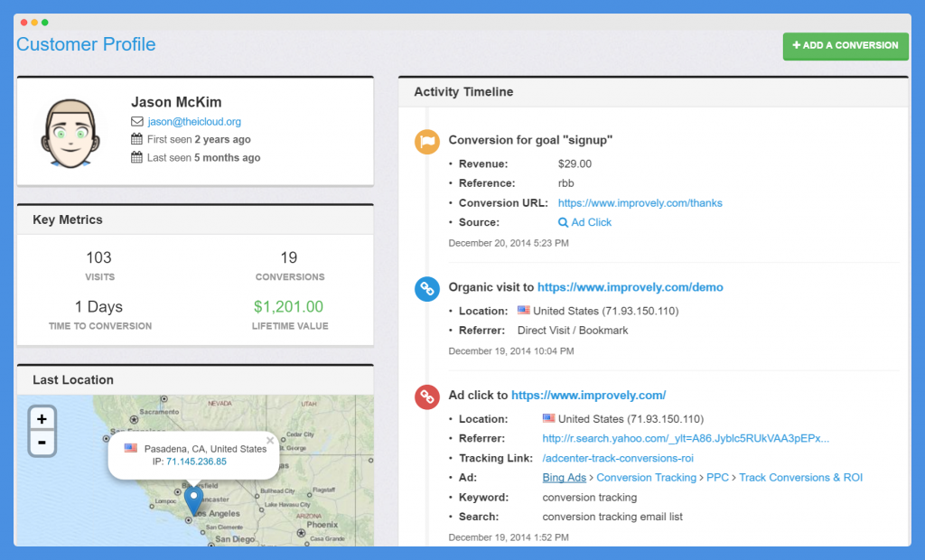Click the Conversion for goal "signup" heading
Viewport: 925px width, 560px height.
click(x=530, y=140)
